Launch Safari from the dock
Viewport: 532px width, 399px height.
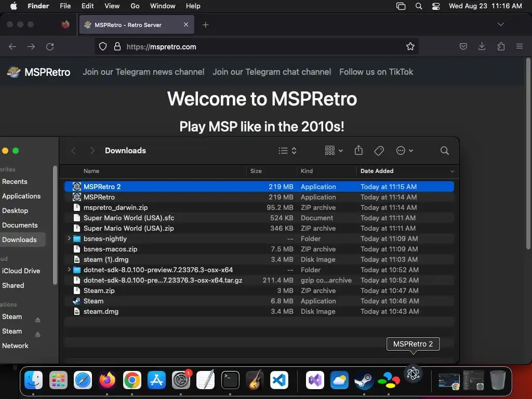pos(83,380)
